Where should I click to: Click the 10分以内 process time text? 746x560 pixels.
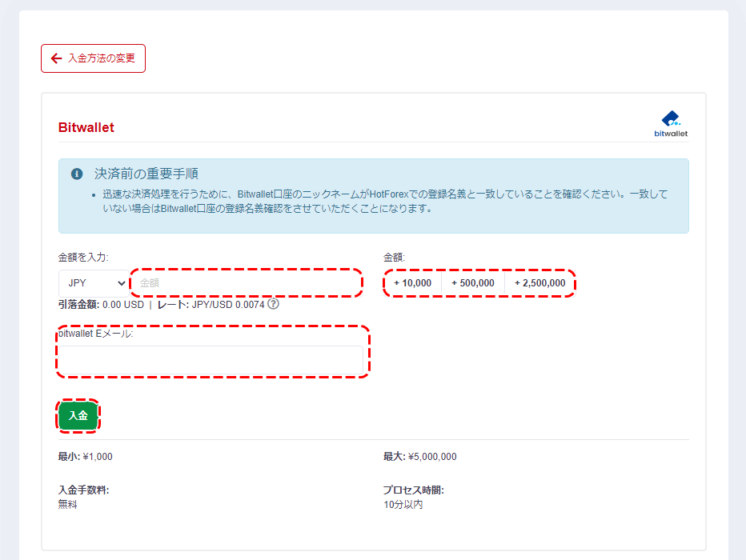click(x=403, y=504)
